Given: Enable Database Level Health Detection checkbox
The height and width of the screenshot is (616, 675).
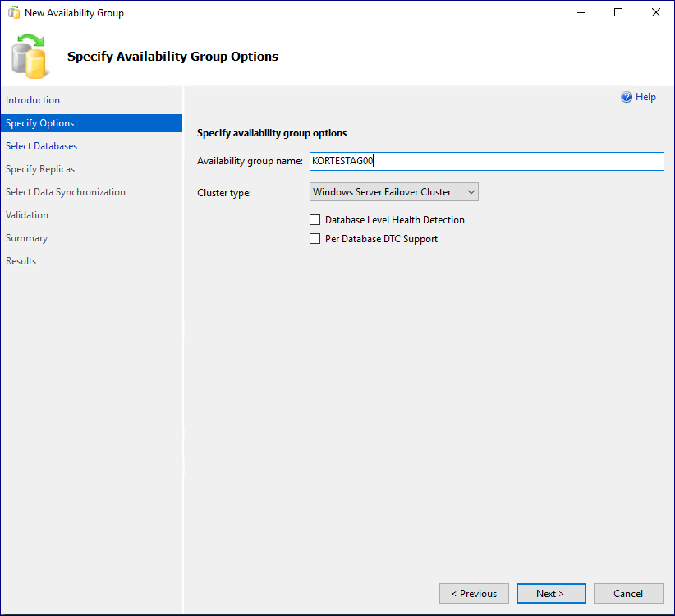Looking at the screenshot, I should tap(315, 220).
